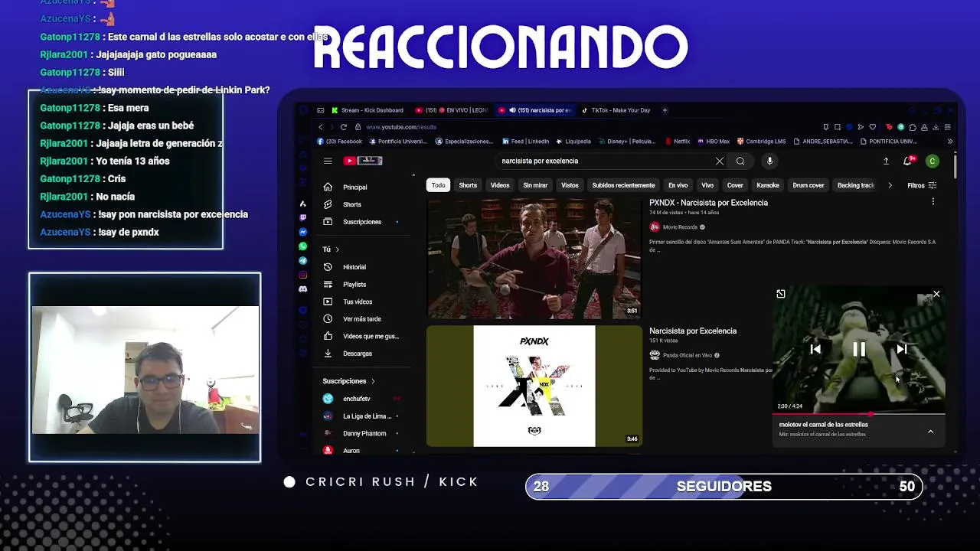The image size is (980, 551).
Task: Select the Drum cover filter chip
Action: (x=808, y=185)
